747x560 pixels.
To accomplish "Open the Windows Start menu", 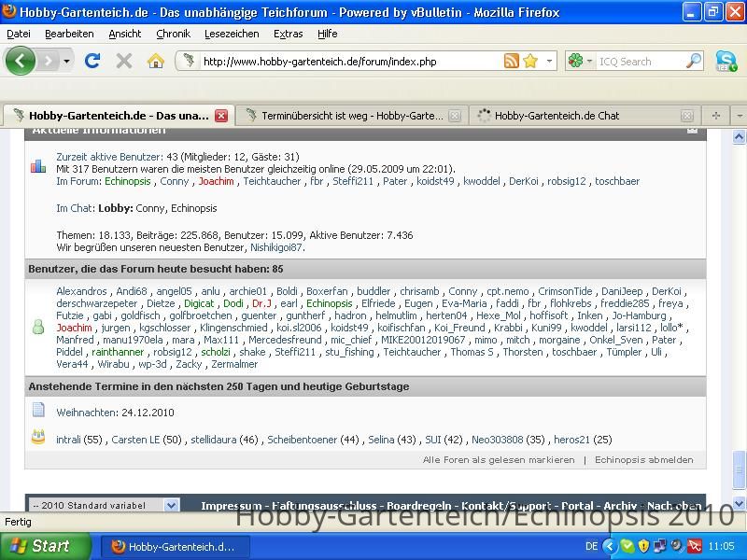I will pyautogui.click(x=46, y=546).
